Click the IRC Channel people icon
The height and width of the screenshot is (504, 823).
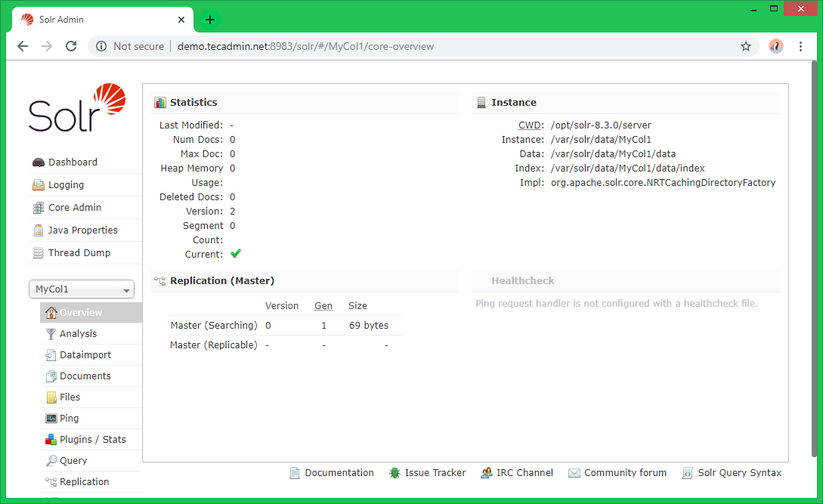pos(487,473)
